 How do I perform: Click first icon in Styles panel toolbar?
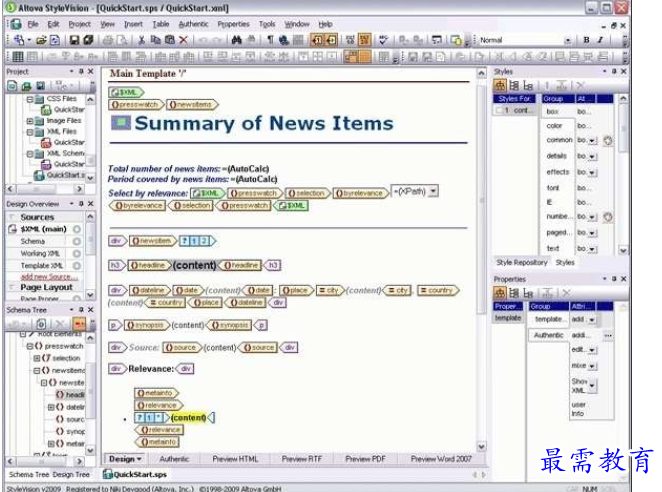(x=499, y=86)
